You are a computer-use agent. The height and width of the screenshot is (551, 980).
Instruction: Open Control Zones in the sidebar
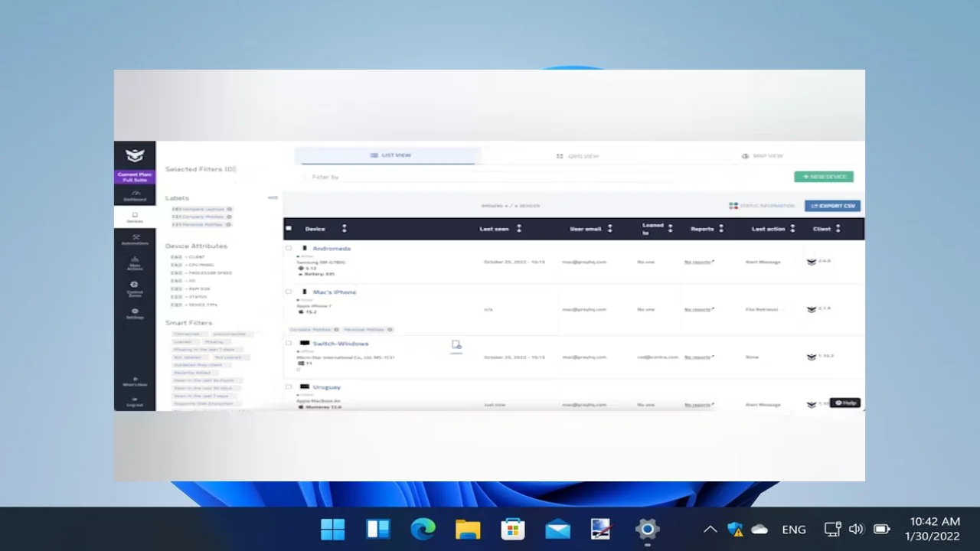tap(135, 289)
